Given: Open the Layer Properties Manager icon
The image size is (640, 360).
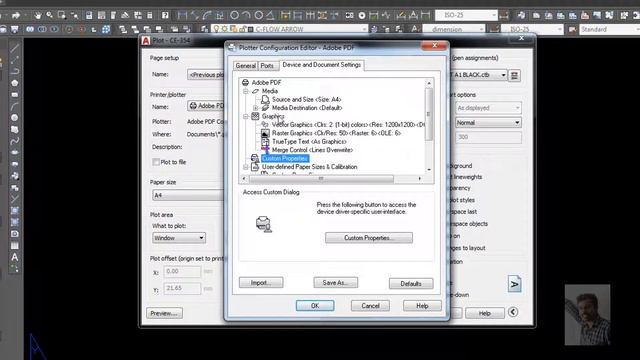Looking at the screenshot, I should (204, 29).
